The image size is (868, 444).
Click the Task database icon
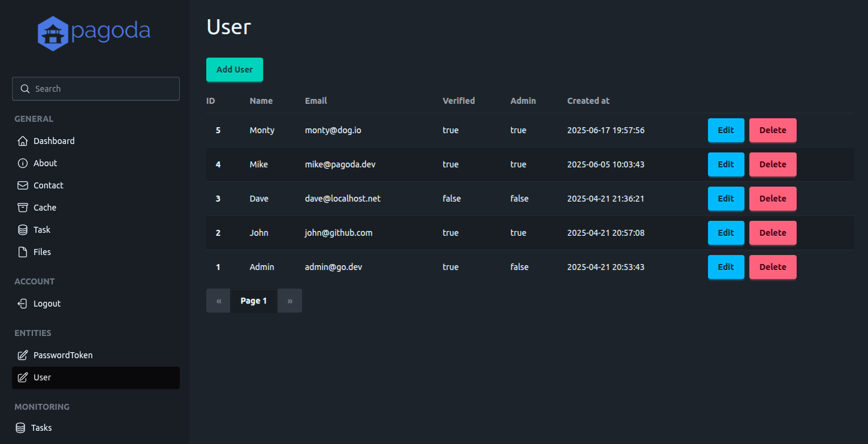pos(23,230)
